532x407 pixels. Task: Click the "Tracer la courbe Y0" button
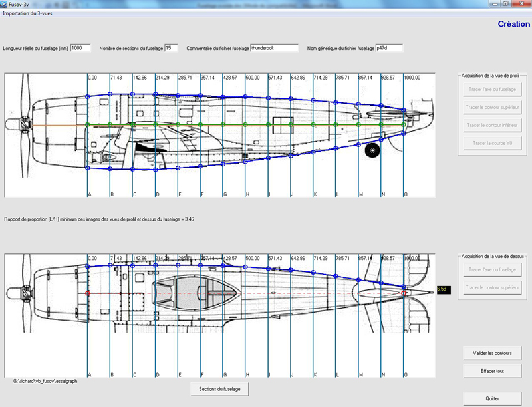[492, 144]
